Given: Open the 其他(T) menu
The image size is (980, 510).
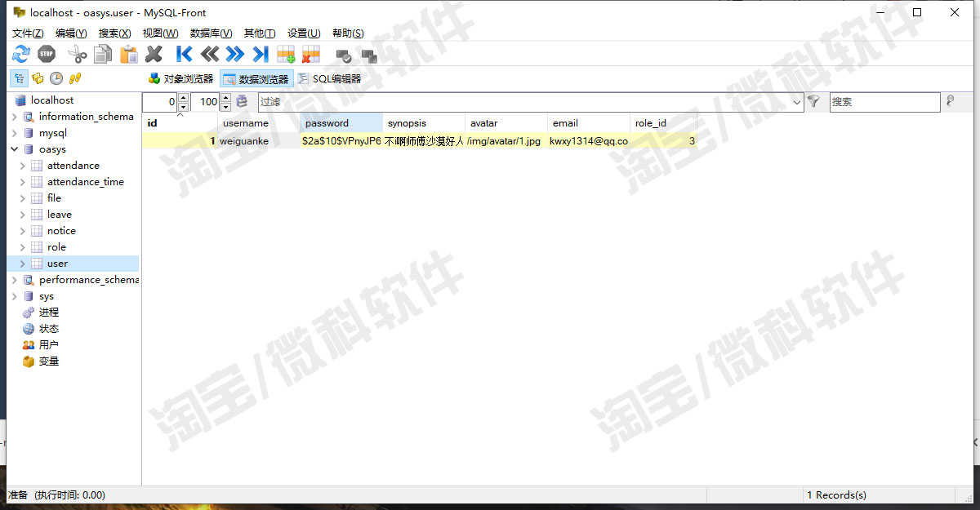Looking at the screenshot, I should [x=260, y=33].
